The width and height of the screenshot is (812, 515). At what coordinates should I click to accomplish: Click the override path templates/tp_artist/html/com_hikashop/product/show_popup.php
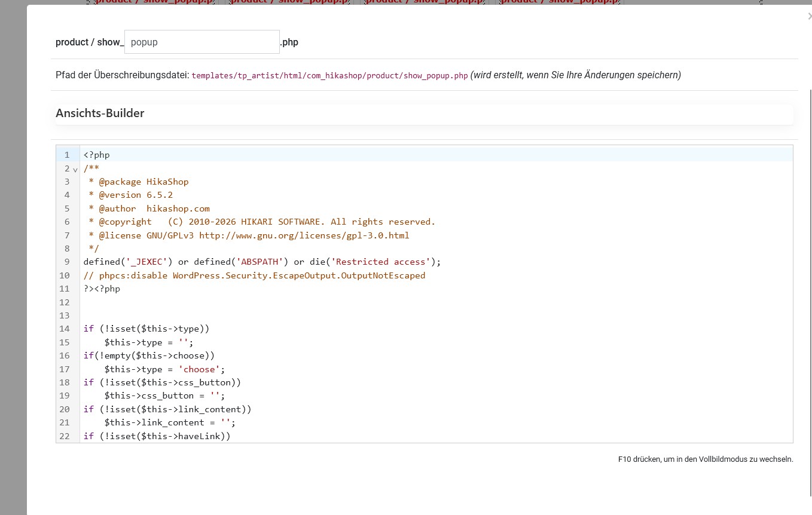coord(329,75)
